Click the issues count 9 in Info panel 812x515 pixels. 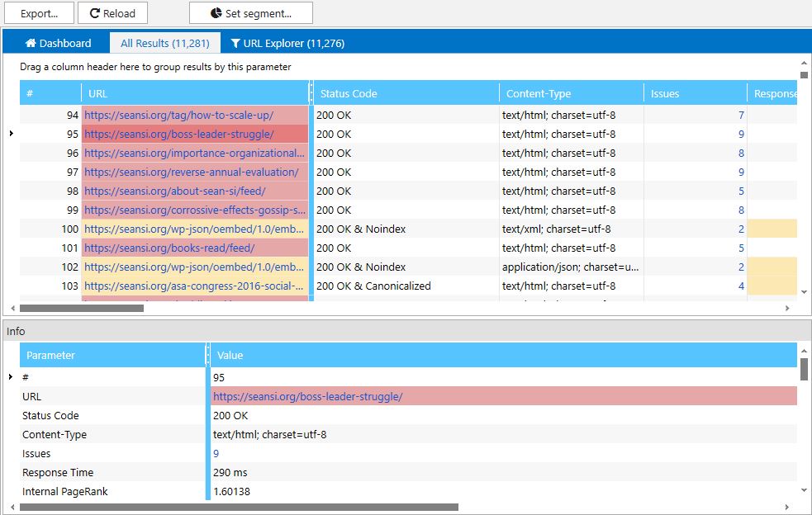(216, 453)
